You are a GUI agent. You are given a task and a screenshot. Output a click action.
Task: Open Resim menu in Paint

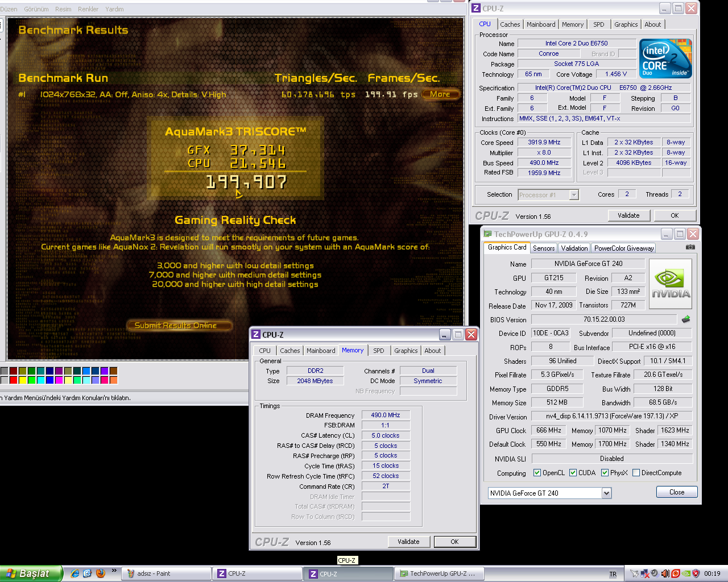coord(63,9)
